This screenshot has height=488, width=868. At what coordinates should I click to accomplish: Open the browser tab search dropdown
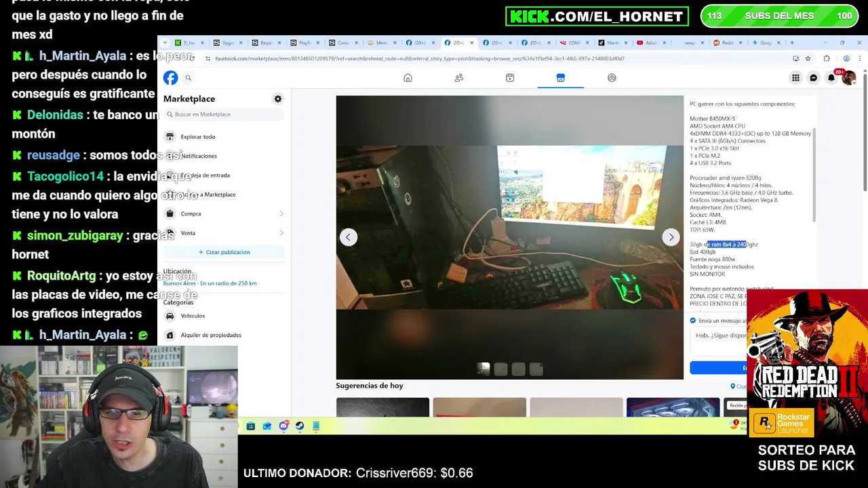point(165,43)
